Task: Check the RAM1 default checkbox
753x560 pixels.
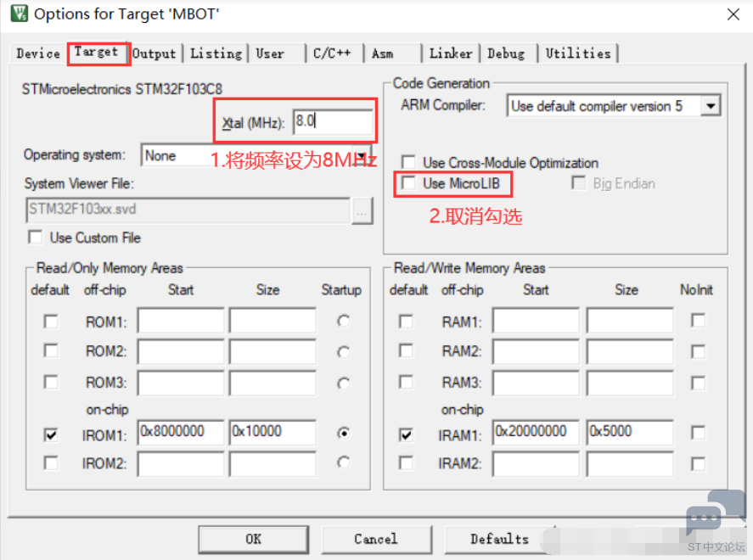Action: pos(407,321)
